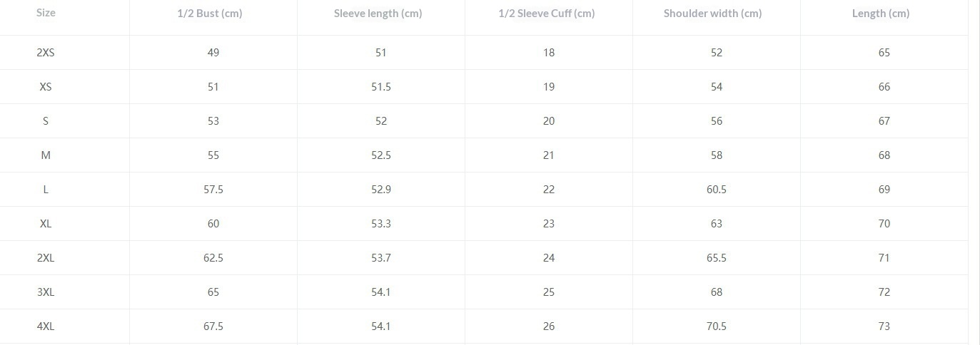Click the 2XS size row label
Viewport: 980px width, 345px height.
46,53
